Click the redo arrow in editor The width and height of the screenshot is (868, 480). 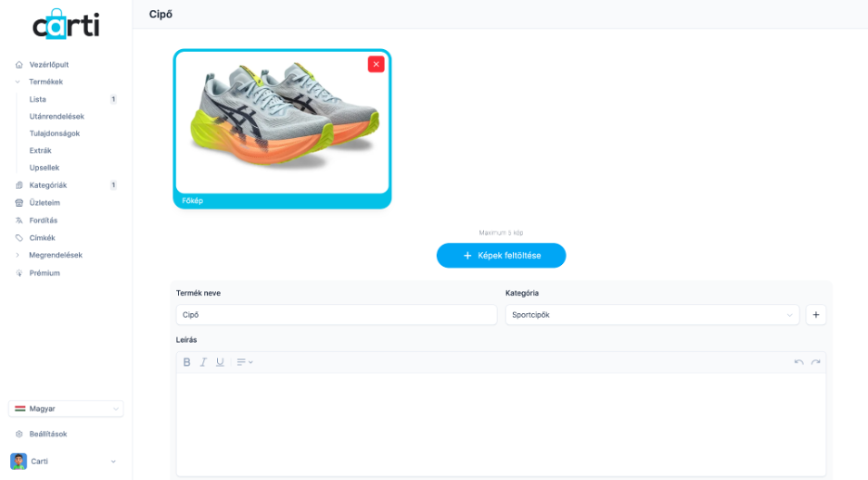tap(815, 362)
